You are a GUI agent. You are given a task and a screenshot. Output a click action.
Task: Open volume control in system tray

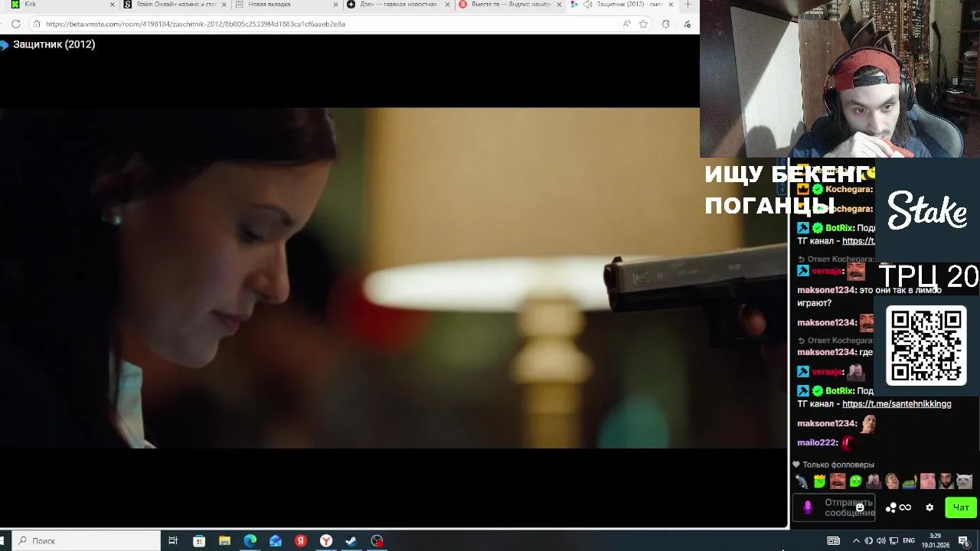coord(880,541)
